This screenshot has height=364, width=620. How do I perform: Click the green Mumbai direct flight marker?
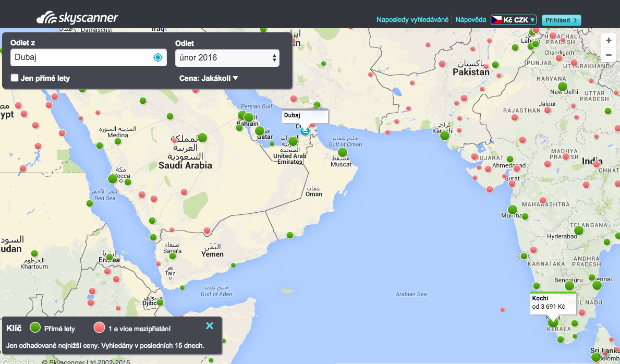(x=513, y=210)
